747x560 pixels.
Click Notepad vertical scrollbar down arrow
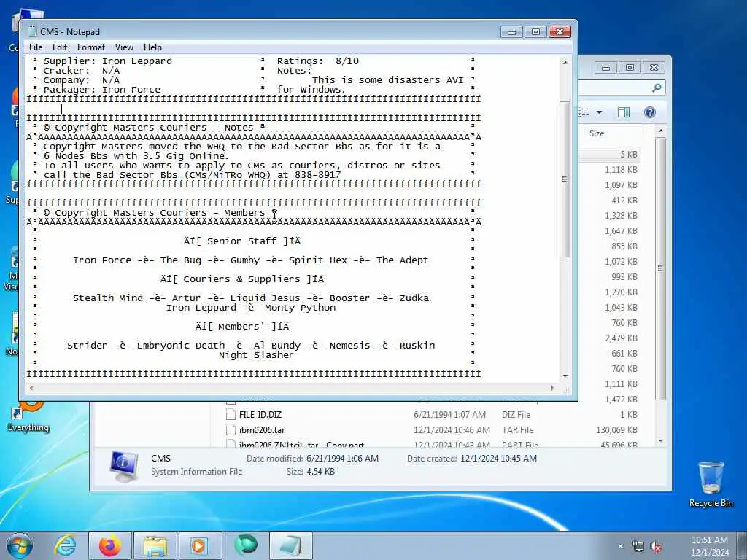(x=565, y=376)
